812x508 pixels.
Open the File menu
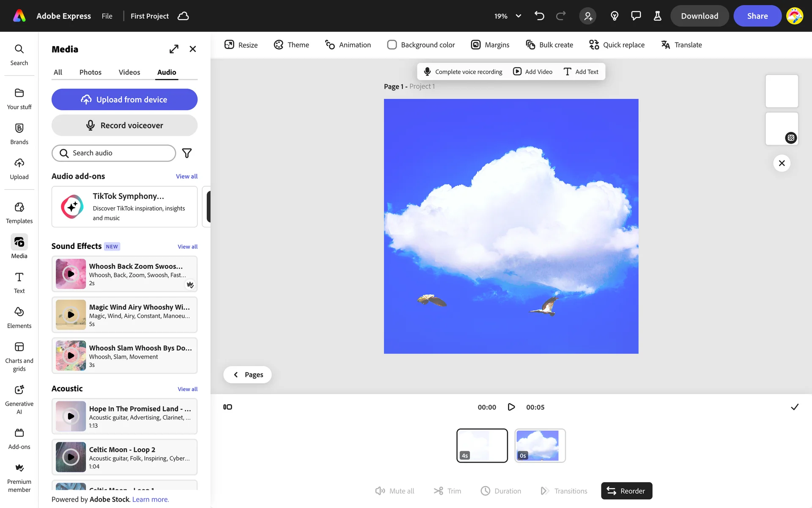pyautogui.click(x=107, y=16)
